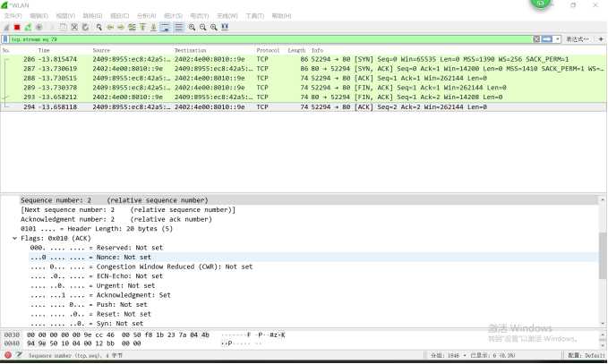The height and width of the screenshot is (364, 608).
Task: Sort by the Length column header
Action: click(x=296, y=50)
